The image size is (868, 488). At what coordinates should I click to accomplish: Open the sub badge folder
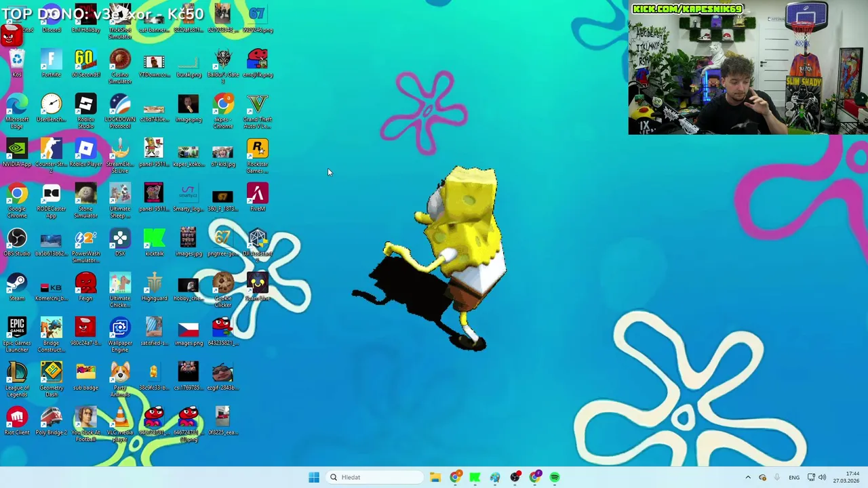point(85,377)
